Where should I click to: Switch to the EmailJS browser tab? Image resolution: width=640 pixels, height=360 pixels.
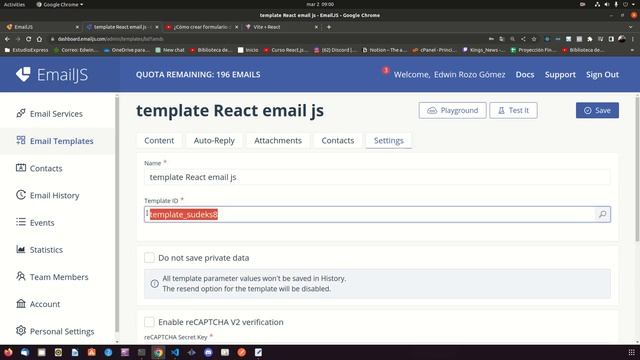pos(41,27)
